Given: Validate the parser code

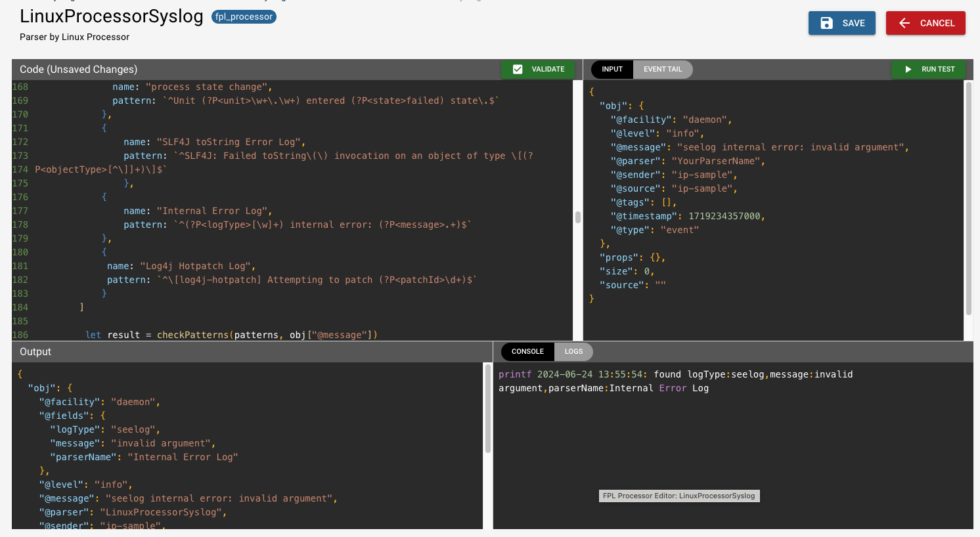Looking at the screenshot, I should click(538, 69).
